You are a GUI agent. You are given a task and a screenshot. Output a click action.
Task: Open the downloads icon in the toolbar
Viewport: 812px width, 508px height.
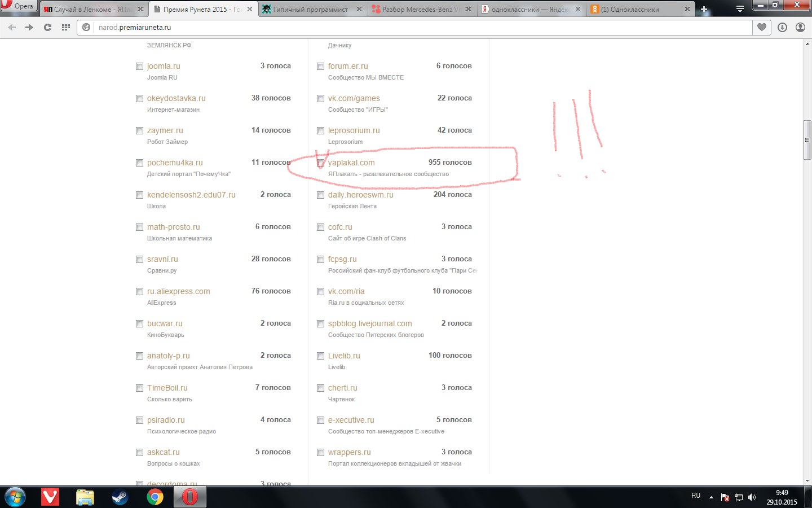[782, 27]
